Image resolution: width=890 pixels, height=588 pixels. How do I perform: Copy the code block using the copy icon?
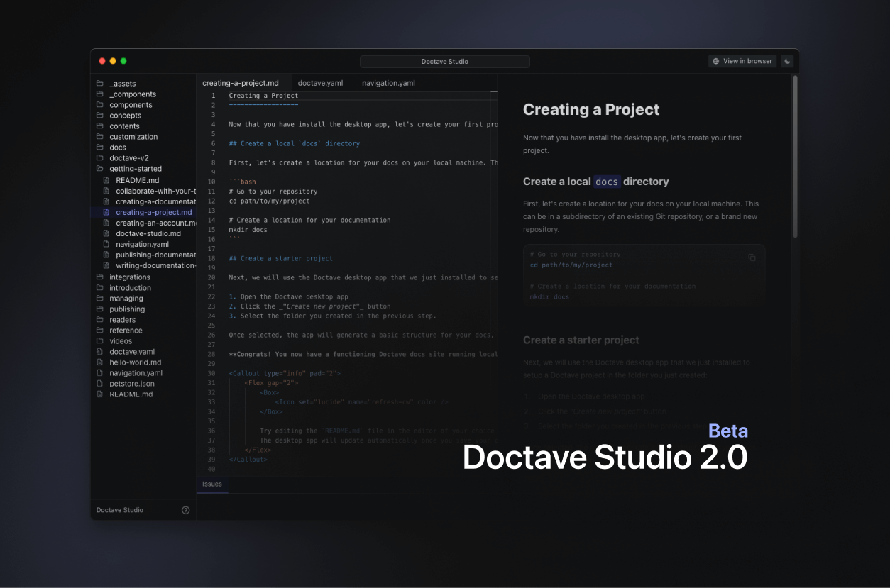click(x=752, y=257)
